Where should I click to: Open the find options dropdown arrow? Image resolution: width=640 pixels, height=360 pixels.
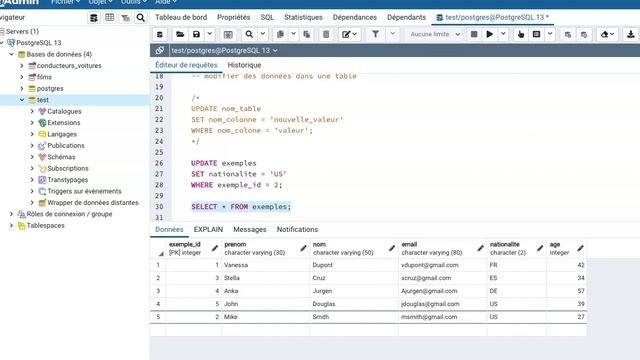(x=263, y=34)
